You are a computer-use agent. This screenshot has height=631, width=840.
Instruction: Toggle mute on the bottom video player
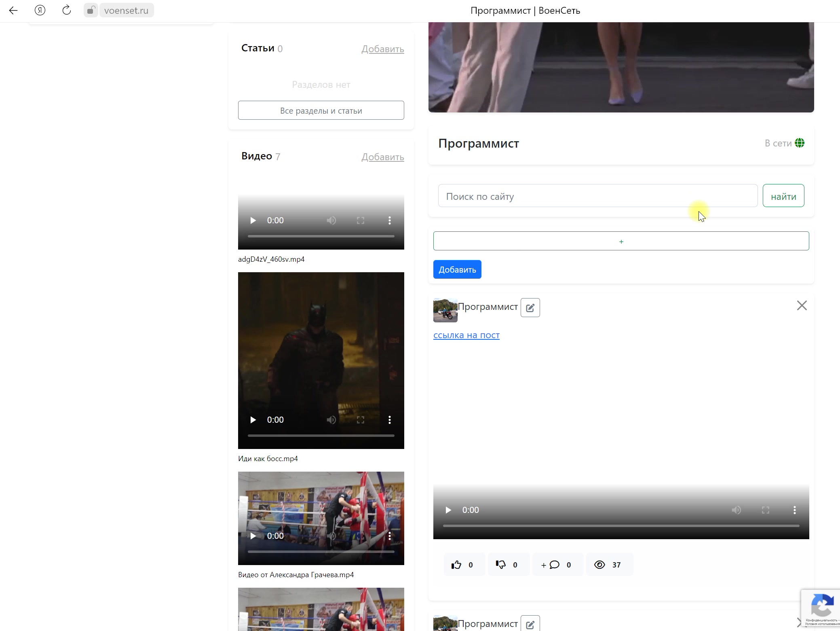[x=736, y=510]
